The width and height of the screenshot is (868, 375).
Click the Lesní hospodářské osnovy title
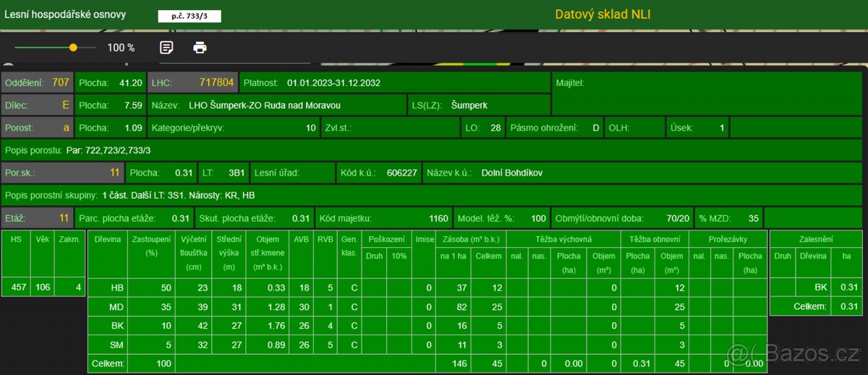pyautogui.click(x=65, y=14)
